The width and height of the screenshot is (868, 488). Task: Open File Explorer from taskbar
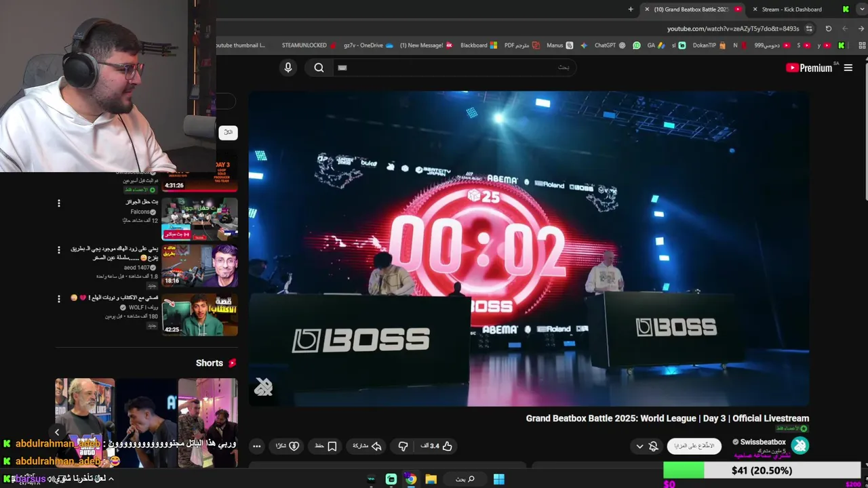click(x=431, y=479)
